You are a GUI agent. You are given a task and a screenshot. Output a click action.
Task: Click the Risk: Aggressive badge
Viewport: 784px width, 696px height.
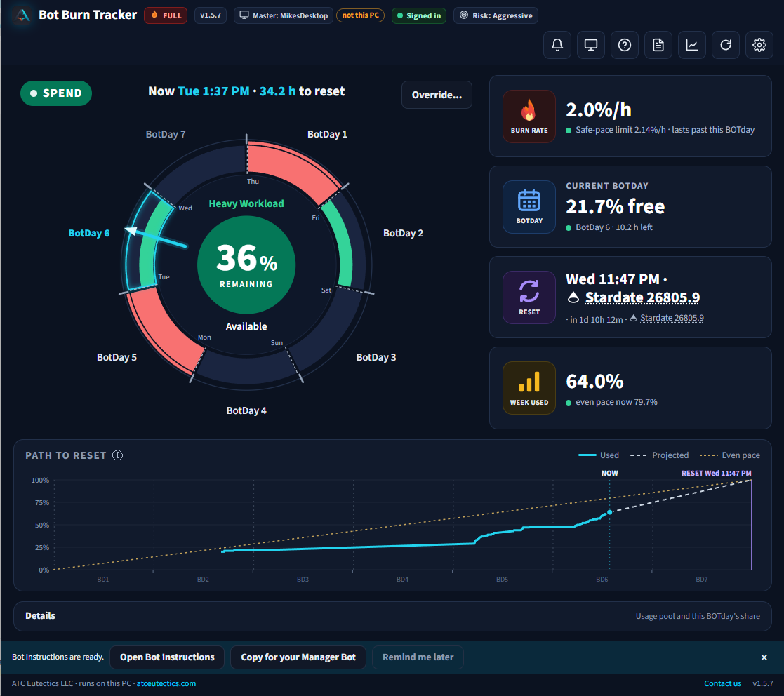click(496, 15)
